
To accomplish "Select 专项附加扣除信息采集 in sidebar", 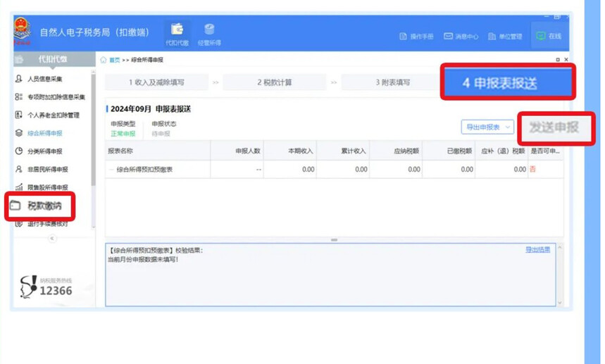I will click(x=50, y=96).
